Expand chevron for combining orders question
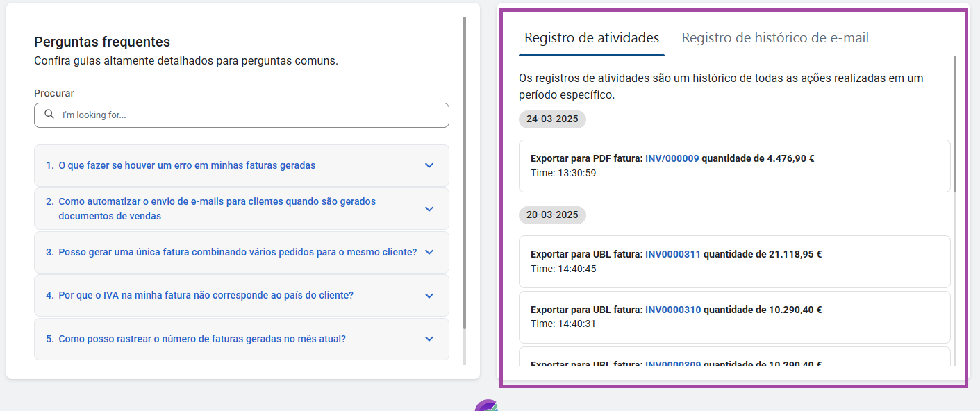The width and height of the screenshot is (980, 411). [429, 252]
